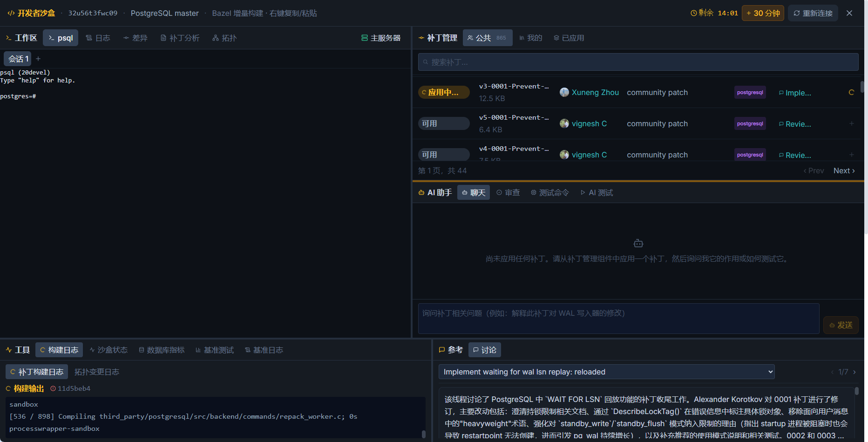The image size is (868, 442).
Task: Select the primary server (主服务器) selector
Action: click(x=381, y=38)
